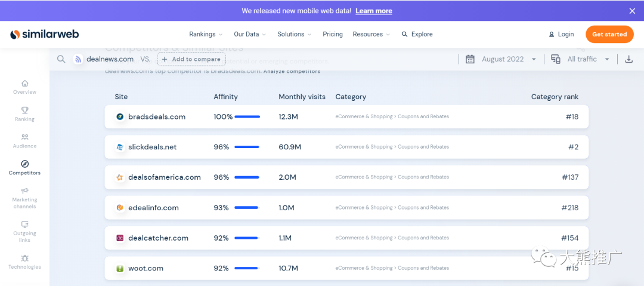Open Technologies sidebar icon
This screenshot has width=644, height=286.
(24, 259)
